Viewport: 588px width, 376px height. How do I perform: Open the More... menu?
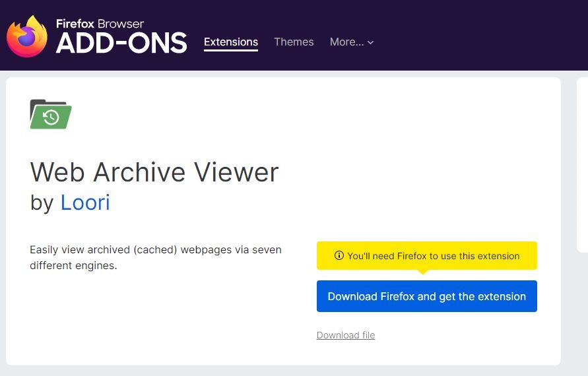[x=346, y=42]
